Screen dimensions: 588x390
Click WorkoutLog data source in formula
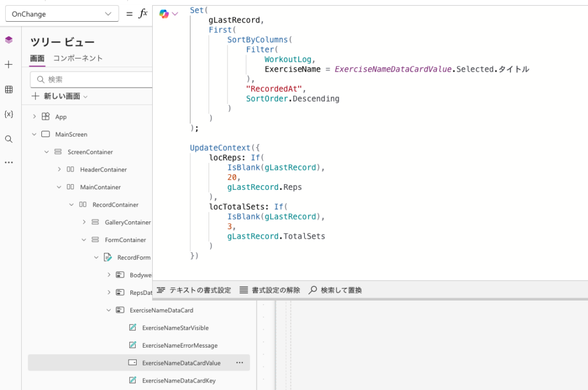point(288,60)
